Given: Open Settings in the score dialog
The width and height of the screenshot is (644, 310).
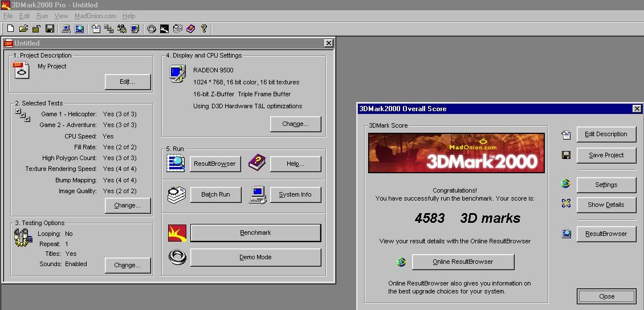Looking at the screenshot, I should click(x=606, y=185).
